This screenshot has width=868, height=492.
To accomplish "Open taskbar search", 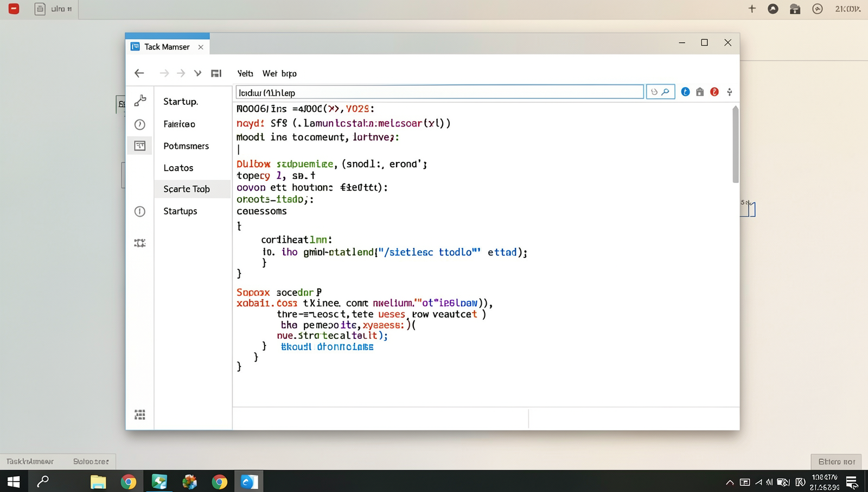I will (43, 482).
